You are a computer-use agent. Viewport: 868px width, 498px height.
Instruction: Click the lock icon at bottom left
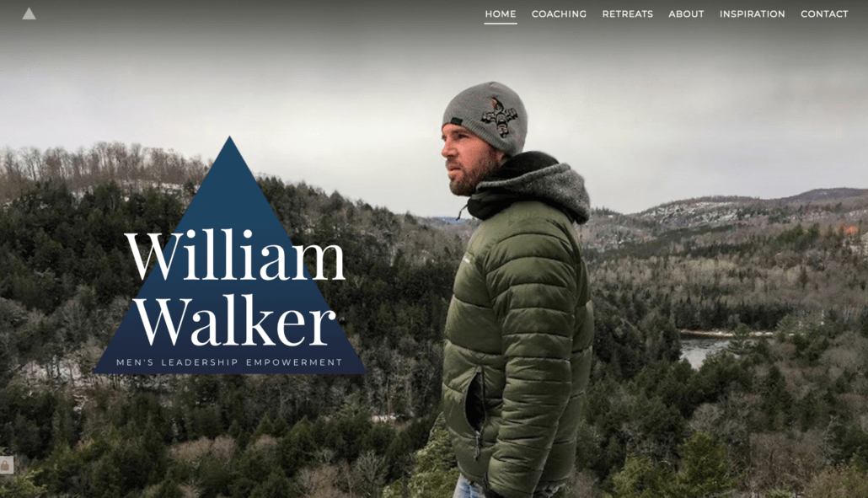(6, 465)
